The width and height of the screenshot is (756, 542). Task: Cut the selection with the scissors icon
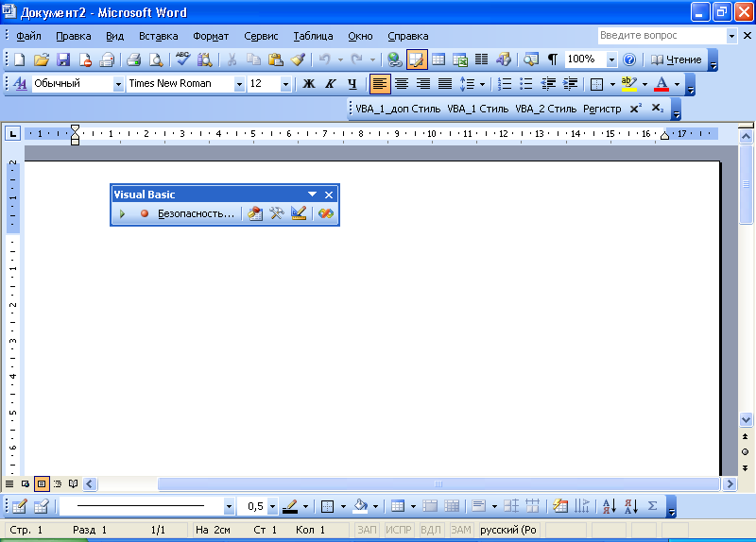coord(232,59)
